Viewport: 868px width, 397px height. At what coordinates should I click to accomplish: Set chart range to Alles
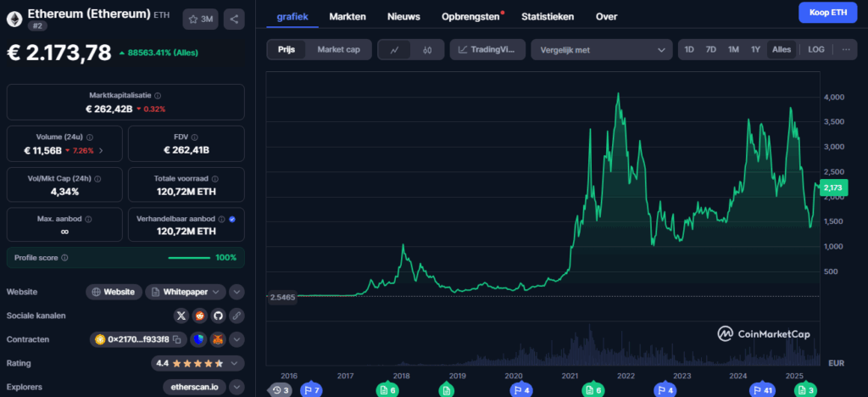782,49
